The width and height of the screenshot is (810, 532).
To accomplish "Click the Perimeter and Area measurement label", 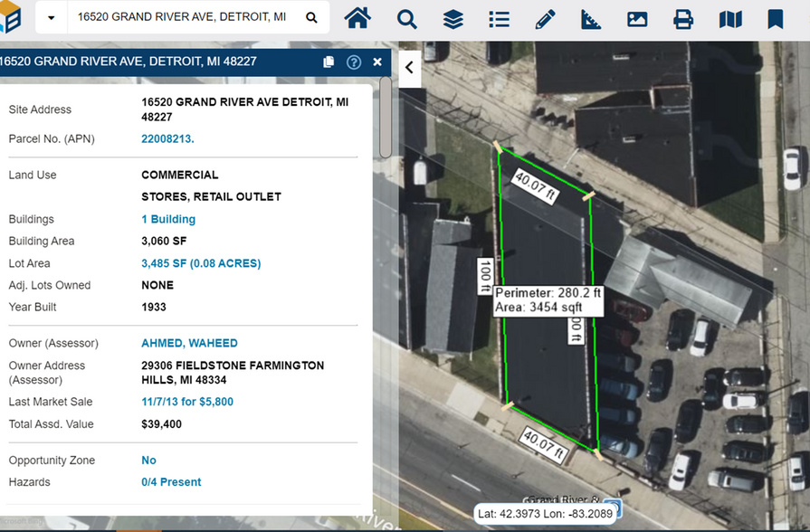I will tap(548, 300).
